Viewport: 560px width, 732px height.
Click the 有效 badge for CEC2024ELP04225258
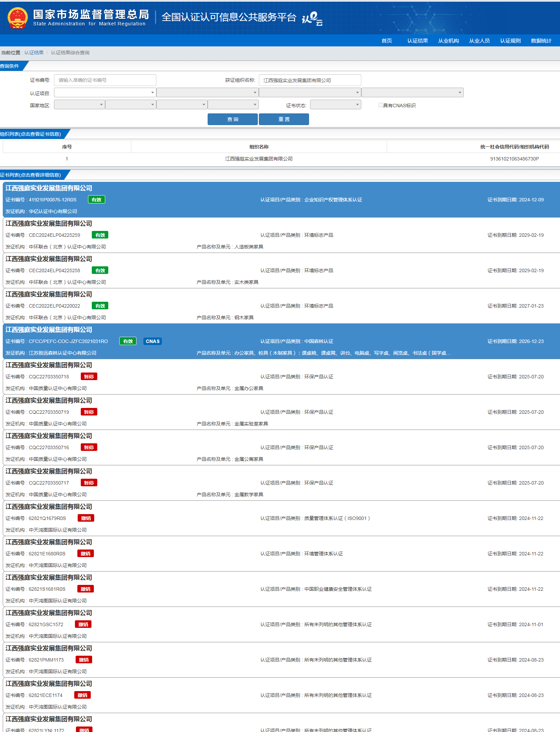tap(100, 270)
